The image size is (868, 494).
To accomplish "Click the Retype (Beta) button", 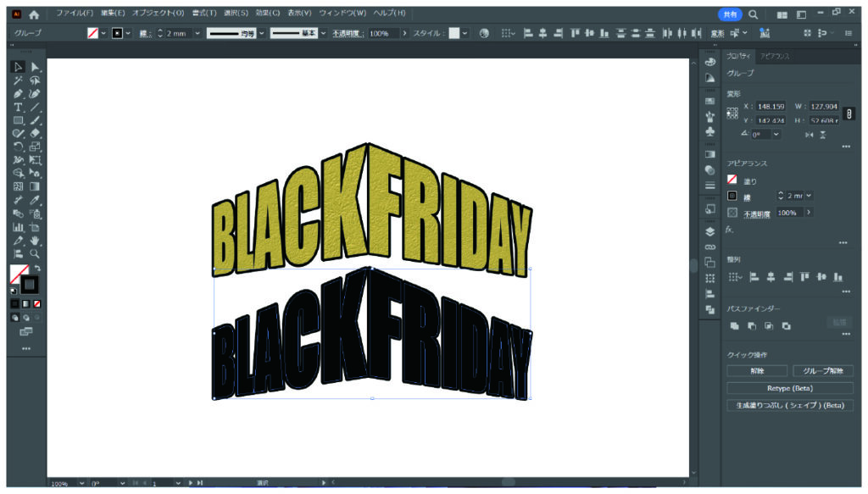I will point(790,388).
